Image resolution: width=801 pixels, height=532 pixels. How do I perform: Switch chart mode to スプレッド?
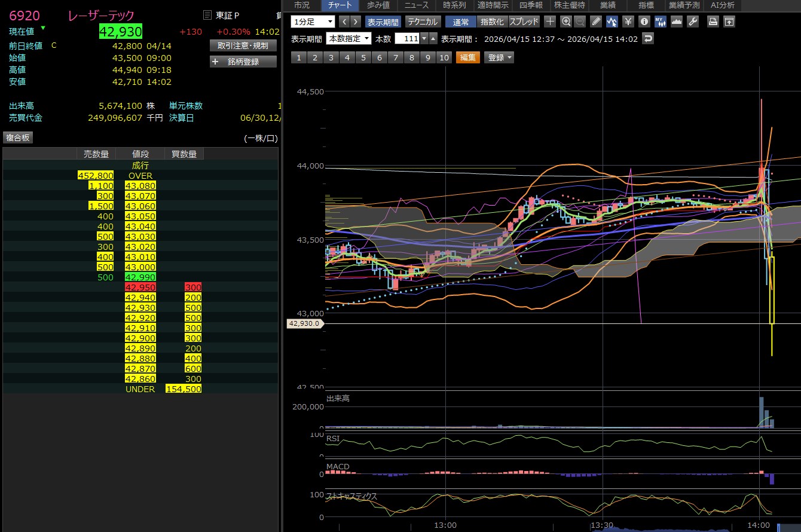pos(524,22)
